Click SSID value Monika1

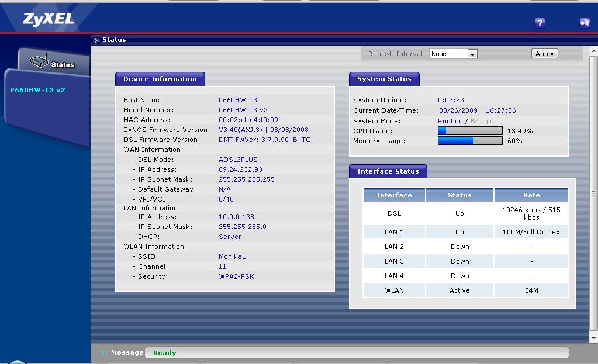pos(232,256)
